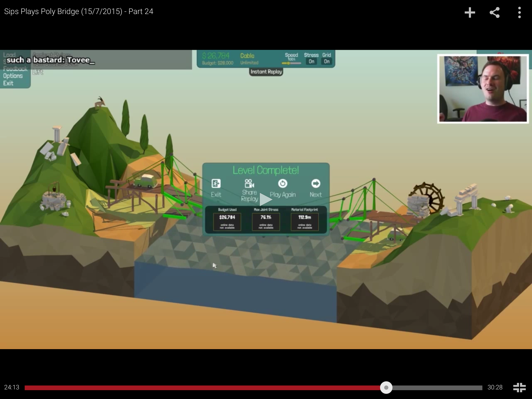Open the share icon
This screenshot has height=399, width=532.
coord(494,12)
